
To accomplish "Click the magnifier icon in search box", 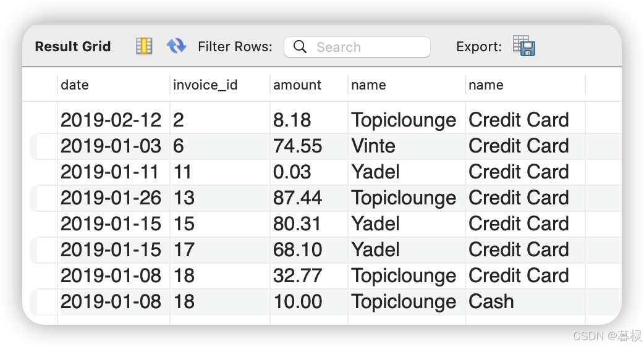I will pyautogui.click(x=300, y=47).
